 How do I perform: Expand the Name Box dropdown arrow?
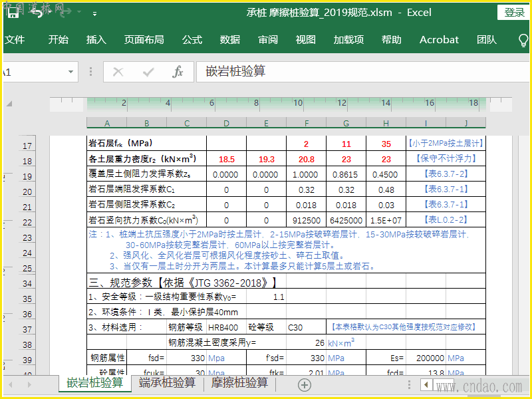(x=71, y=72)
